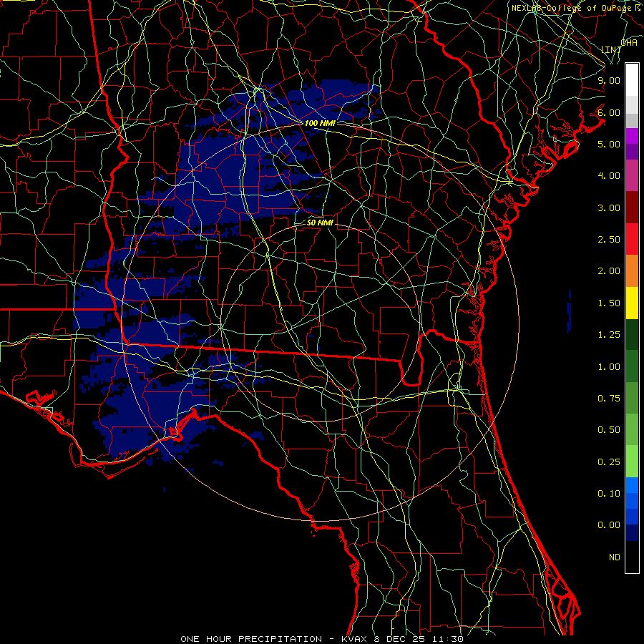This screenshot has height=644, width=644.
Task: Select the pink swatch beside 4.00
Action: pyautogui.click(x=632, y=175)
